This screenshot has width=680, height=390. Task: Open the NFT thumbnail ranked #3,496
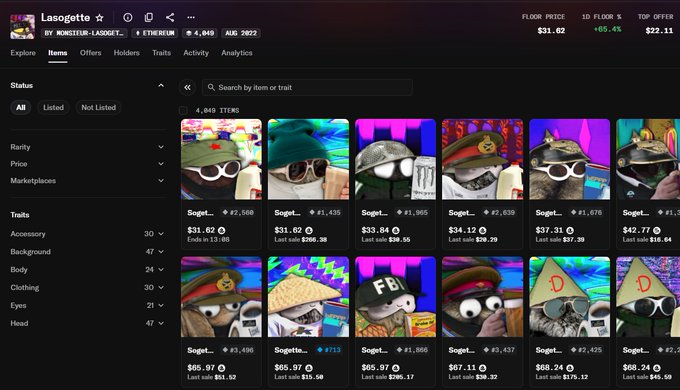pyautogui.click(x=221, y=297)
